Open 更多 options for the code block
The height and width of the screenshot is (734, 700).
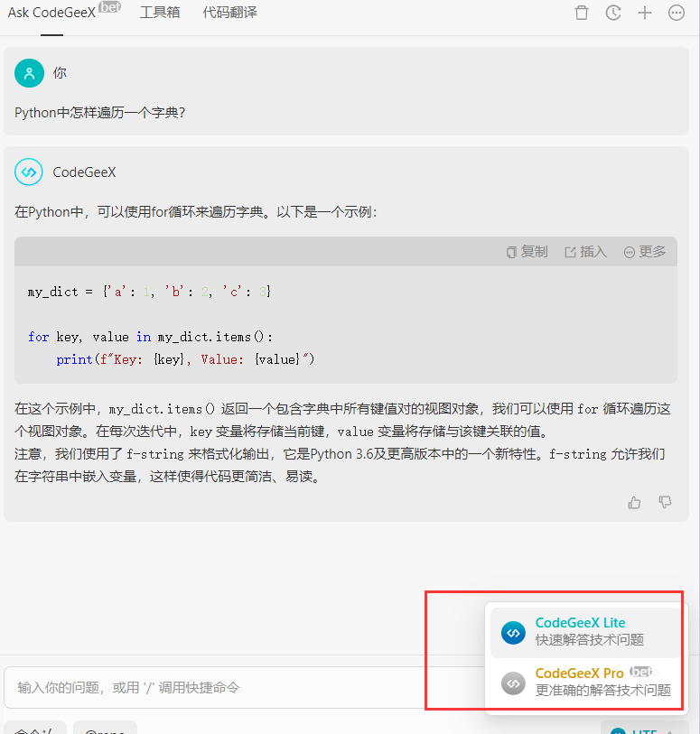tap(645, 252)
